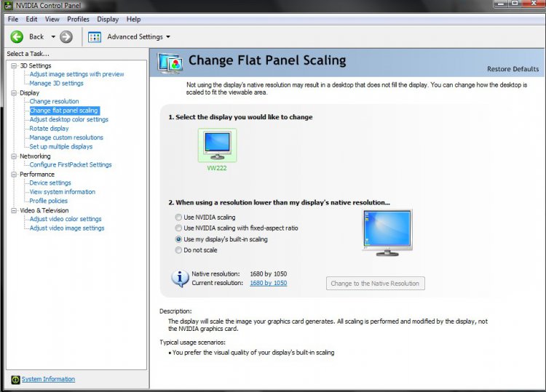Select Change flat panel scaling task
546x392 pixels.
pyautogui.click(x=64, y=111)
